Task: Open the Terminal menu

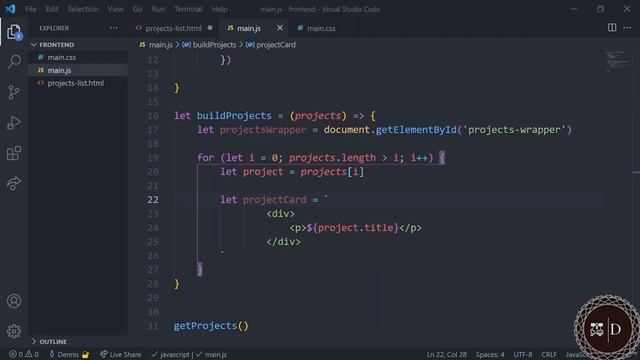Action: coord(188,9)
